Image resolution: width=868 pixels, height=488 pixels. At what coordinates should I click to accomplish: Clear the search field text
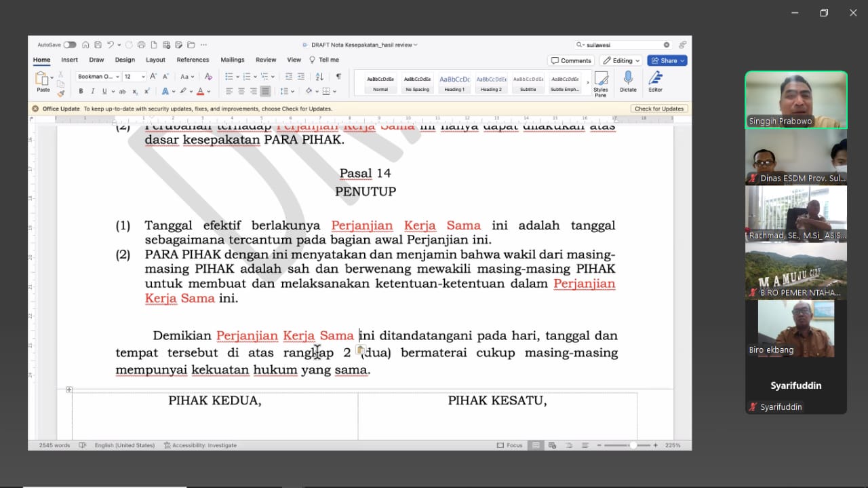[x=667, y=45]
